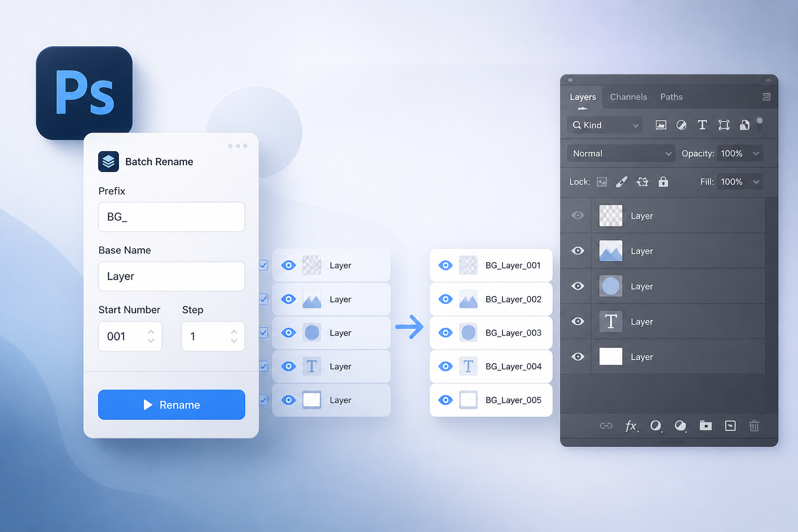Image resolution: width=798 pixels, height=532 pixels.
Task: Decrease Start Number with the down arrow
Action: click(x=151, y=341)
